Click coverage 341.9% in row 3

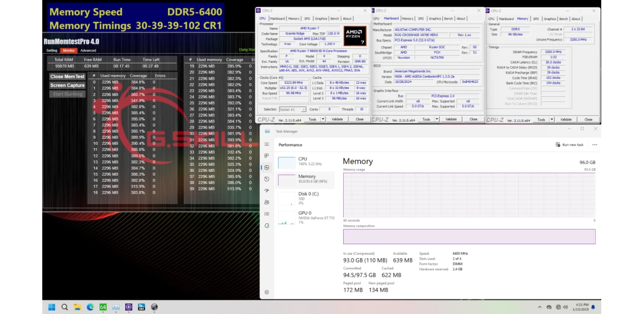[x=138, y=100]
